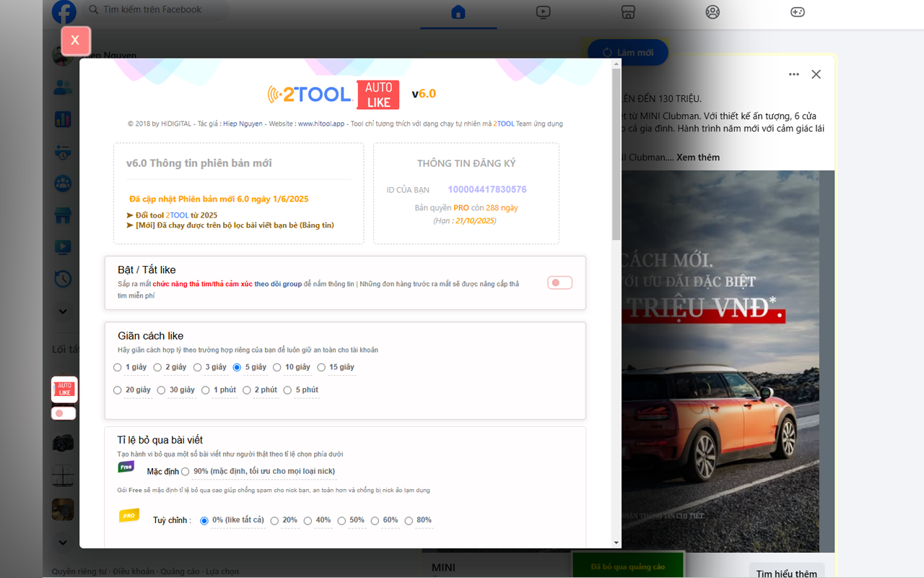The image size is (924, 578).
Task: Open Gaming from top navigation
Action: point(798,12)
